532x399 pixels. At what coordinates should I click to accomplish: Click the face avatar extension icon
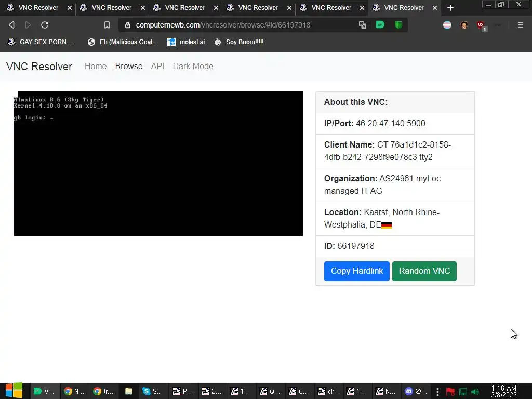coord(464,25)
